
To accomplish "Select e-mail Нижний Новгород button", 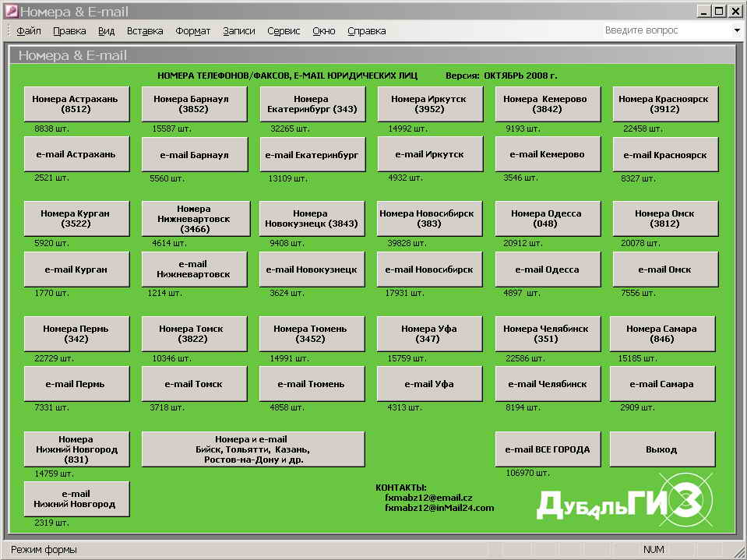I will 76,499.
